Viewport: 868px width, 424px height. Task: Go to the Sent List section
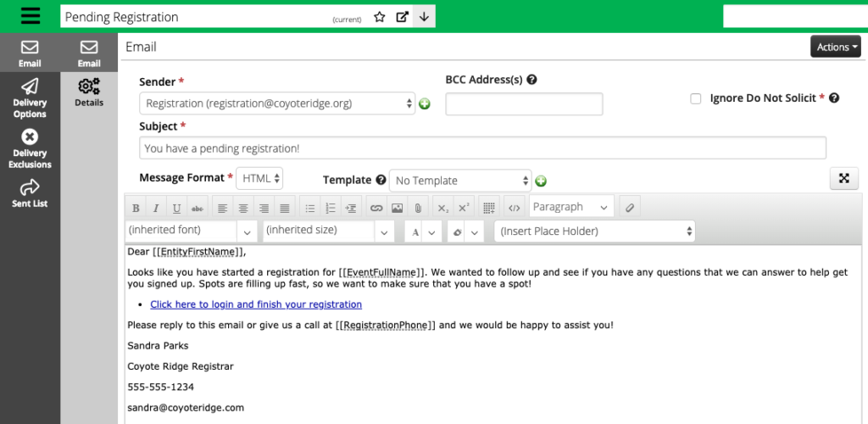pos(30,192)
